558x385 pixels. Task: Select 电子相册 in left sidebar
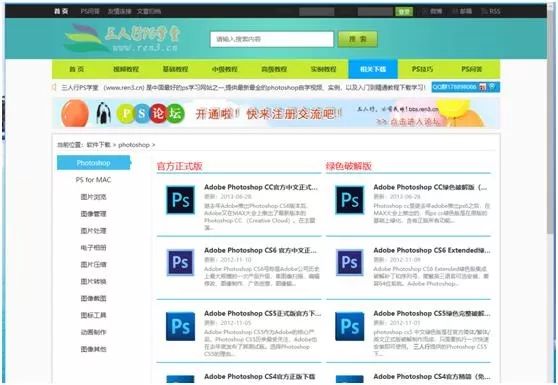point(93,248)
